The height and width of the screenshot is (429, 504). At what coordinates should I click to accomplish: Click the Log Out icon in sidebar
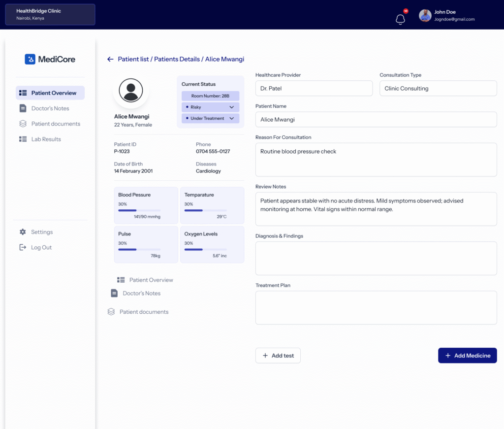pos(23,247)
